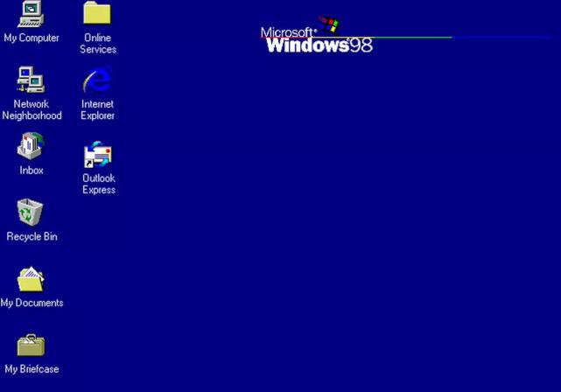Select the Network Neighborhood icon
561x392 pixels.
pyautogui.click(x=31, y=80)
